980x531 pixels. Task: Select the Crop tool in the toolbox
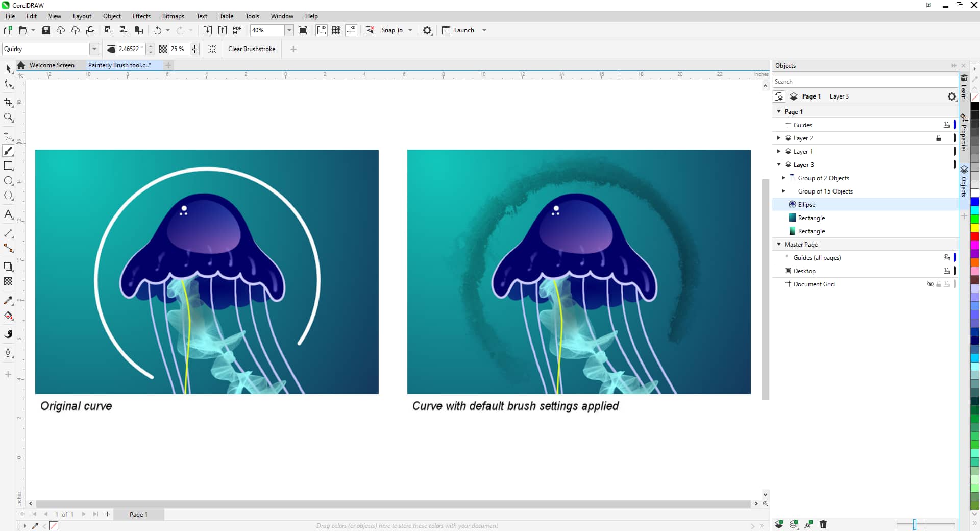pos(8,102)
